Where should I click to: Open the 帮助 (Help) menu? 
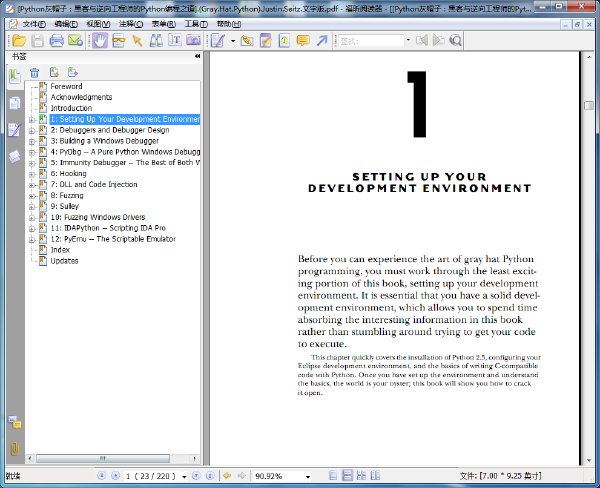tap(228, 24)
